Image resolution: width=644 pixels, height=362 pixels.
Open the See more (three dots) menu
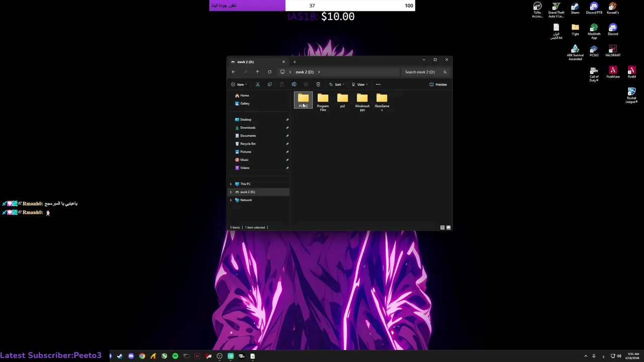pos(378,84)
